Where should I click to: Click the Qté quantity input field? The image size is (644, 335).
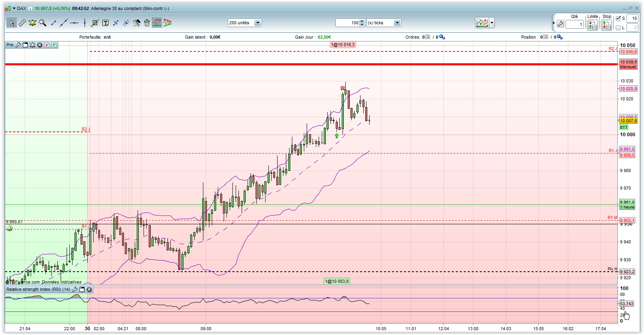coord(575,24)
